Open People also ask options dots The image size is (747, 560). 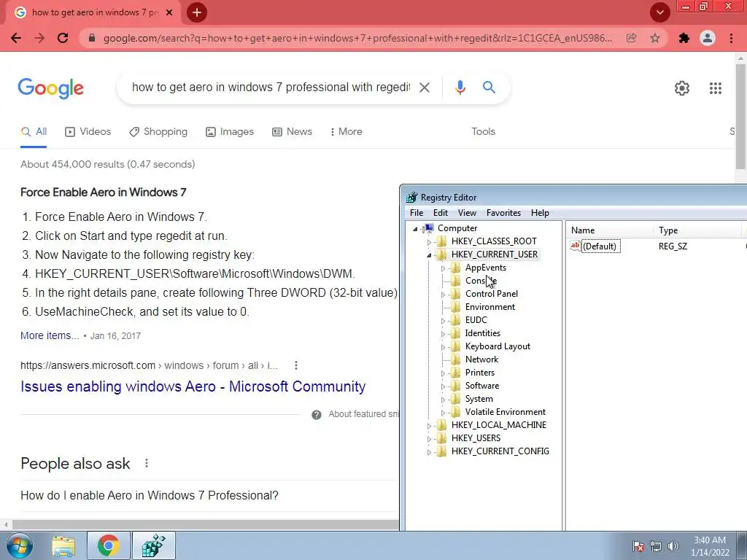147,463
